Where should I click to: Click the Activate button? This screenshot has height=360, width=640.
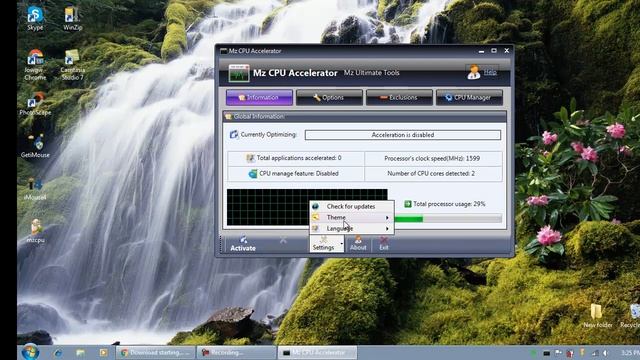243,244
